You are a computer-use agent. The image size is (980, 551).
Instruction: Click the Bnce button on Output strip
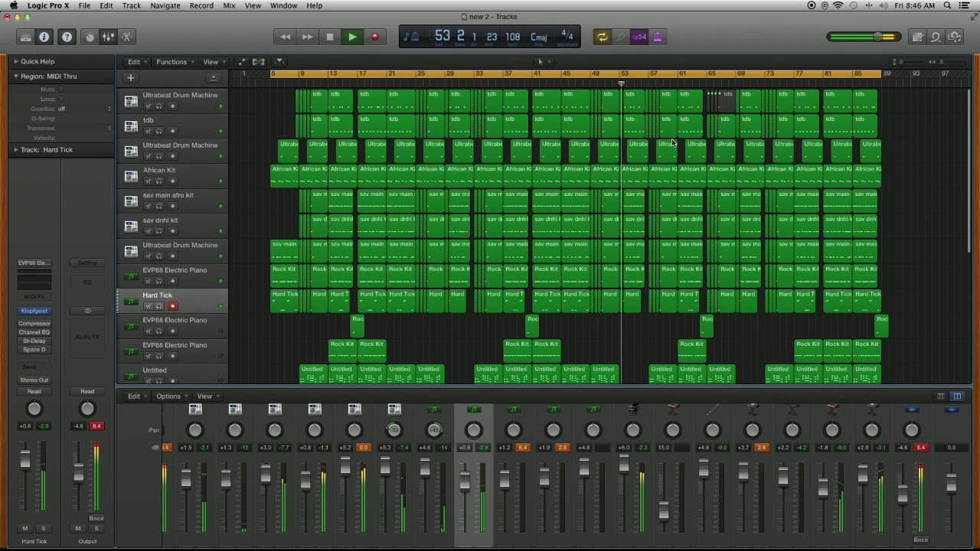click(x=96, y=518)
